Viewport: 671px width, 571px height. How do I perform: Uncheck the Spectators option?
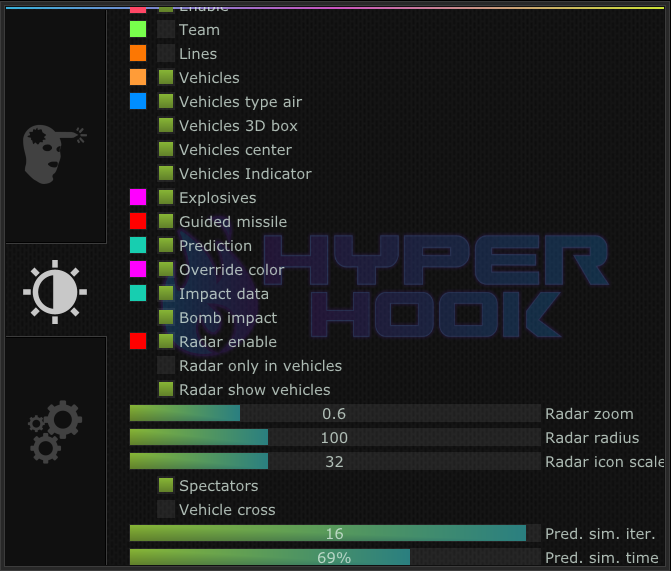166,486
